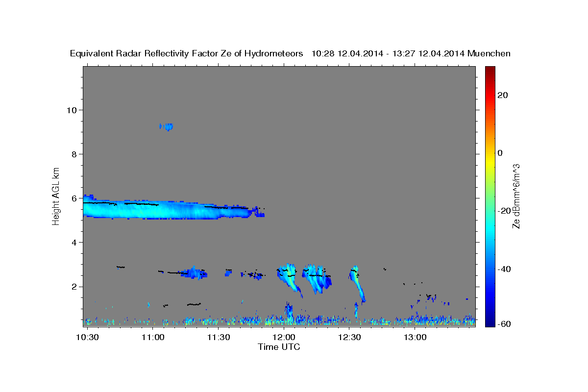Click the colorbar value '20'
Screen dimensions: 588x392
click(502, 95)
